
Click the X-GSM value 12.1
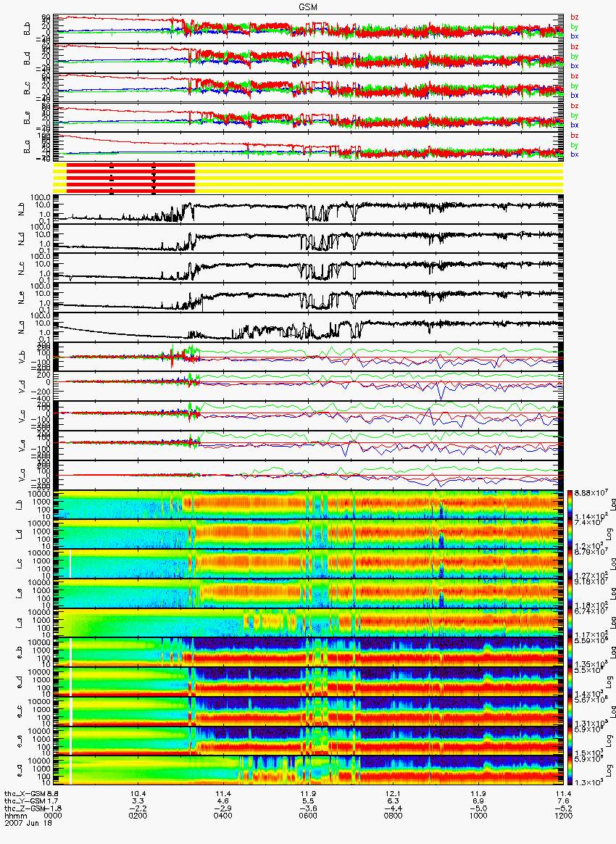(x=394, y=793)
